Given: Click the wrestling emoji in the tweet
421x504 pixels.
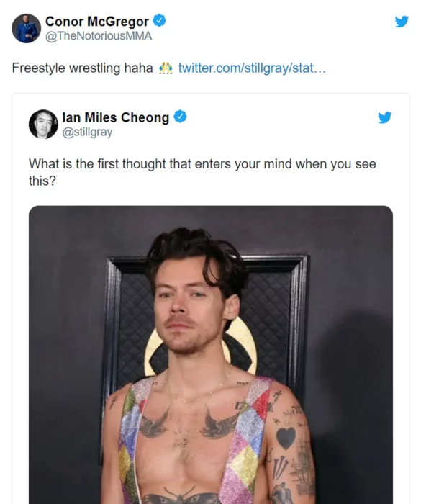Looking at the screenshot, I should 166,68.
